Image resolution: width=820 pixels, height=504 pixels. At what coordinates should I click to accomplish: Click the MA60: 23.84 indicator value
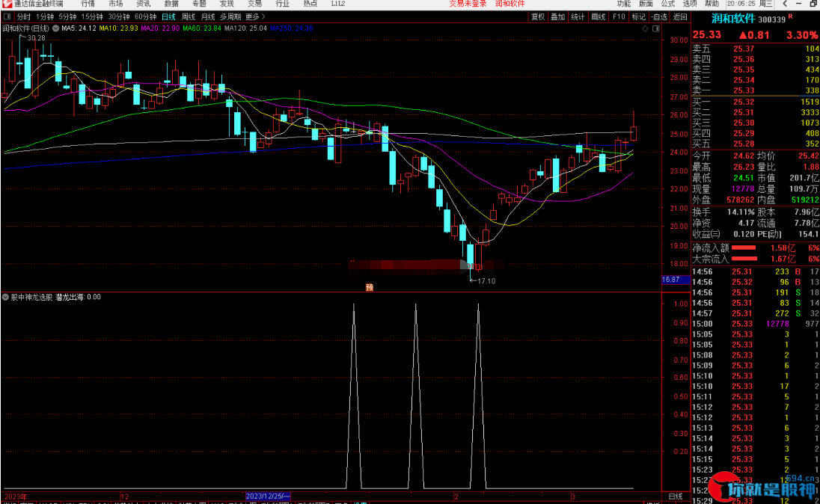pyautogui.click(x=202, y=28)
